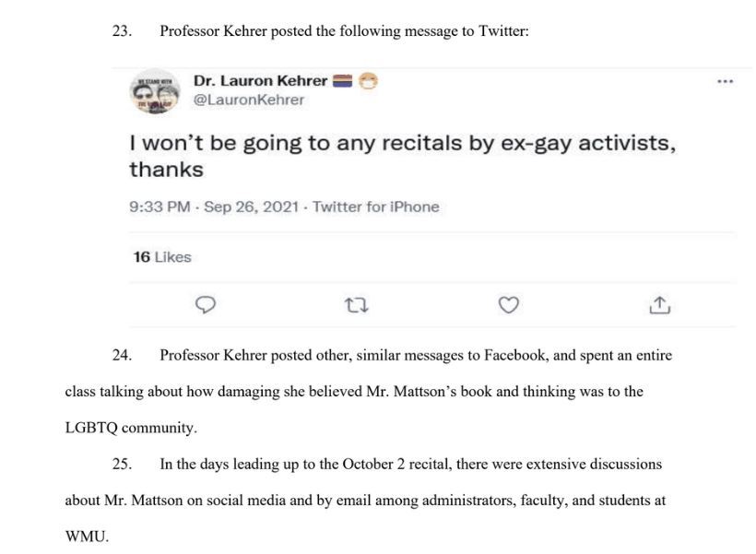Click the round profile avatar of Dr. Lauron Kehrer
Image resolution: width=756 pixels, height=554 pixels.
point(155,91)
